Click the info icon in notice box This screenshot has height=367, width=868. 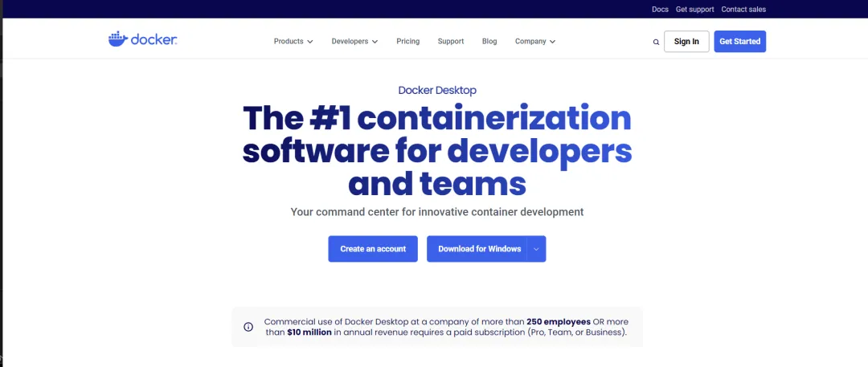pos(248,327)
